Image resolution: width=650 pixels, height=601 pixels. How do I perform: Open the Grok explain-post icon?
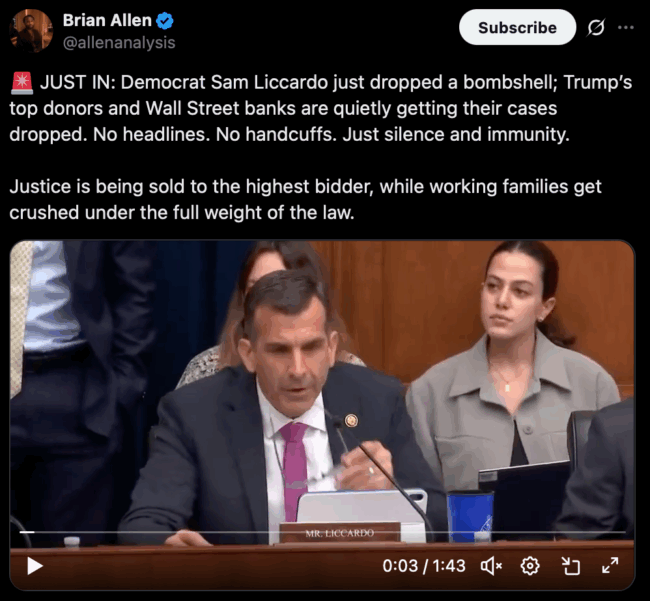pos(596,28)
